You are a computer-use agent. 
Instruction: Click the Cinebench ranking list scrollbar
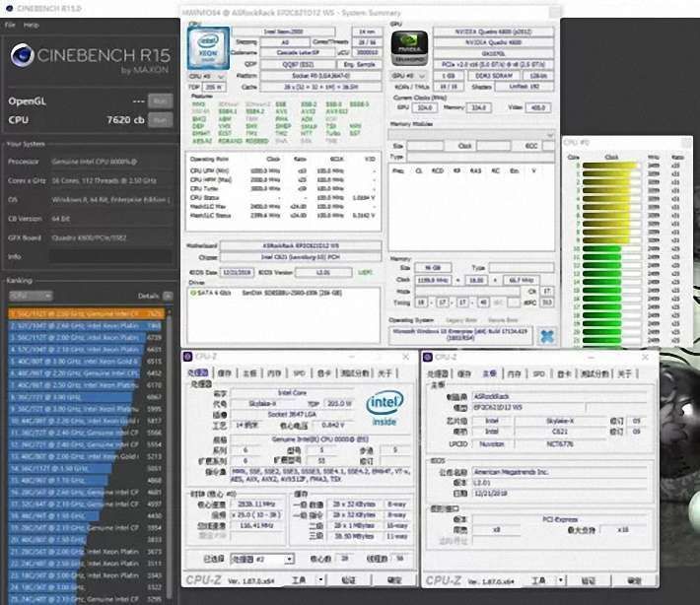[x=170, y=455]
